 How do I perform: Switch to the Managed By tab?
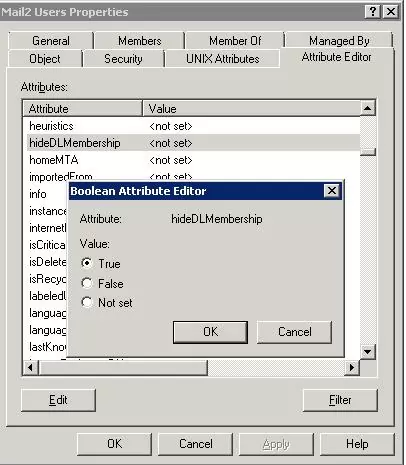pyautogui.click(x=339, y=41)
